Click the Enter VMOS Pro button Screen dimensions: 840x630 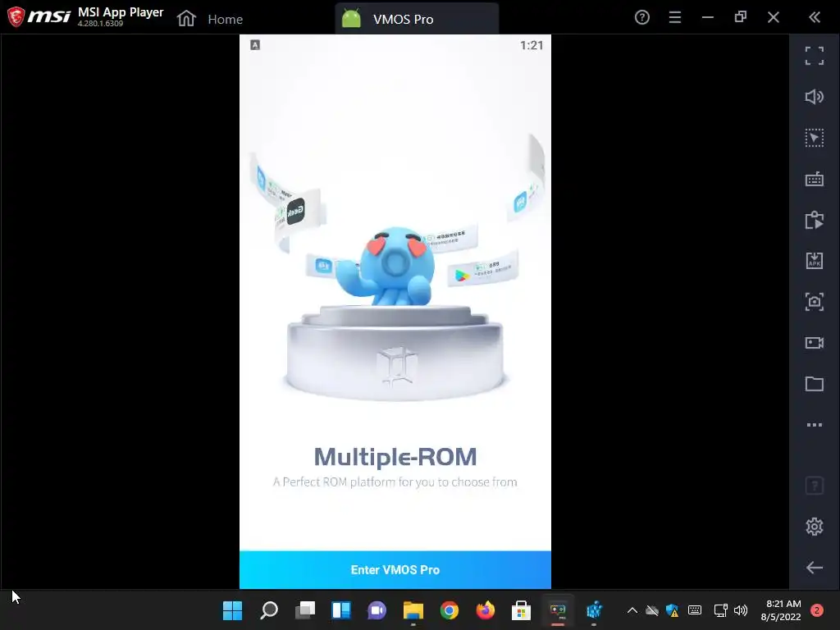point(395,569)
